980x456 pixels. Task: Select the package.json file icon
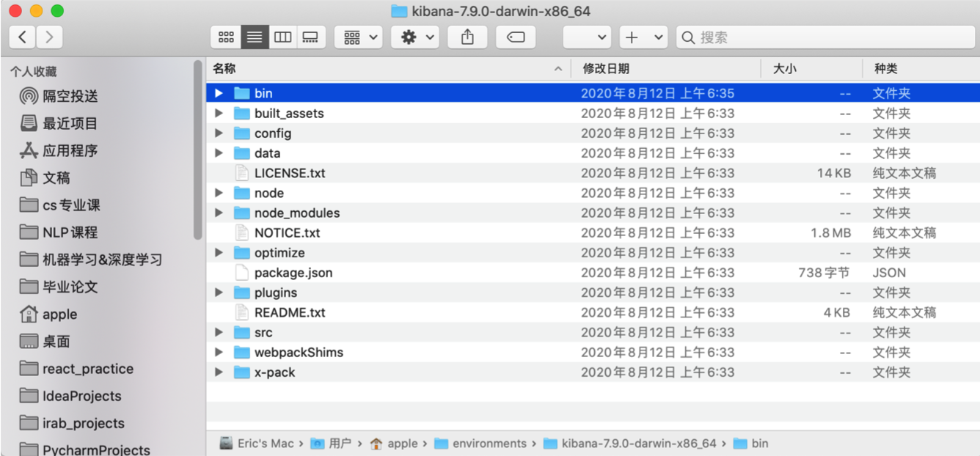(242, 272)
